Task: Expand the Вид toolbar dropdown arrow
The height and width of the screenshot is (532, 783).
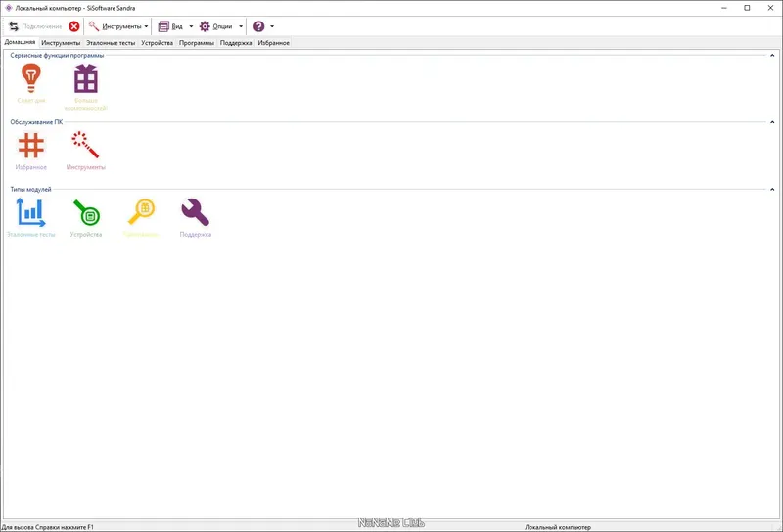Action: coord(191,26)
